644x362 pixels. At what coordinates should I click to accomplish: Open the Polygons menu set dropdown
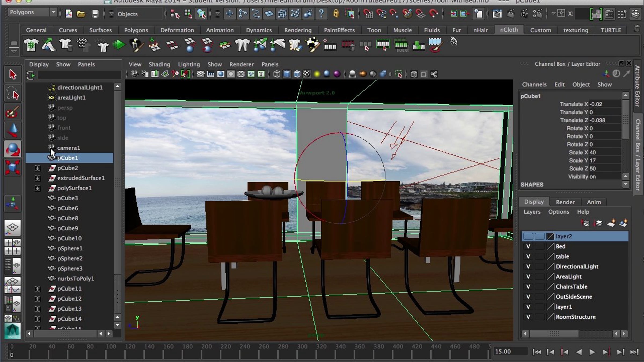(53, 12)
